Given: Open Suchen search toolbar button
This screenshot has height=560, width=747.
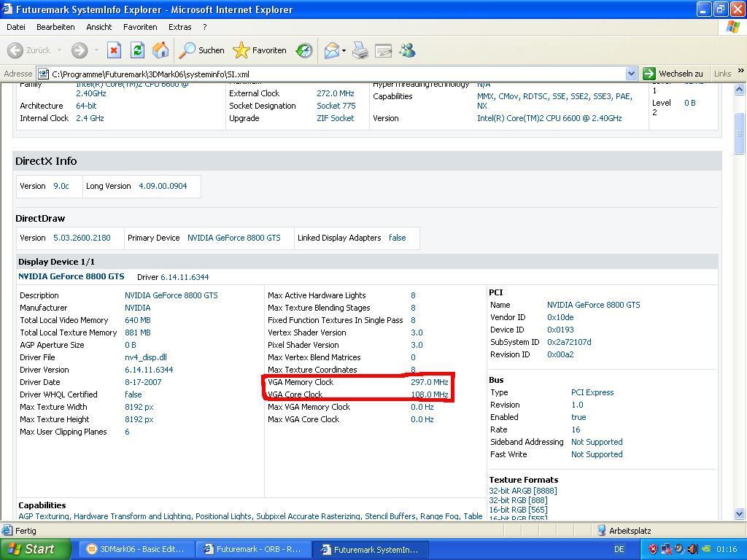Looking at the screenshot, I should [x=201, y=50].
